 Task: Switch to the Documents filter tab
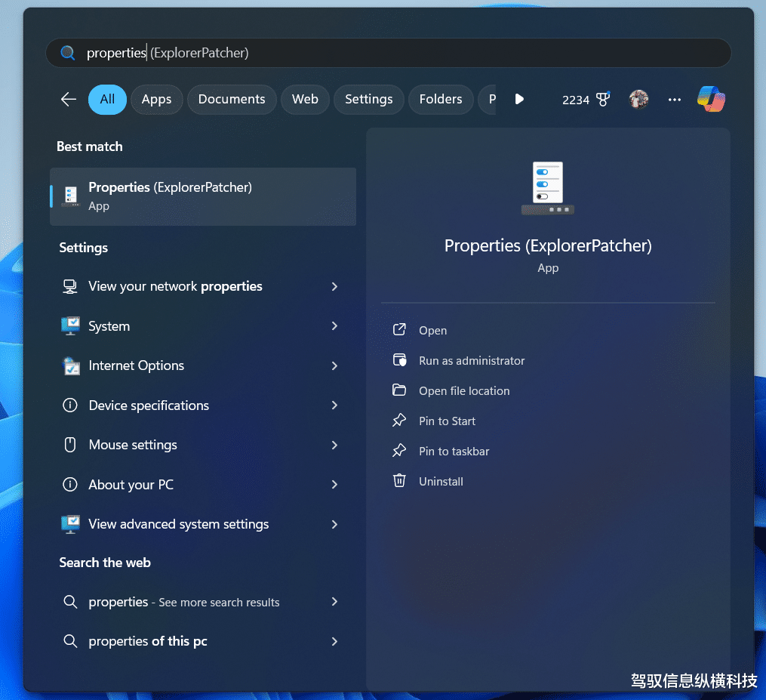tap(232, 100)
